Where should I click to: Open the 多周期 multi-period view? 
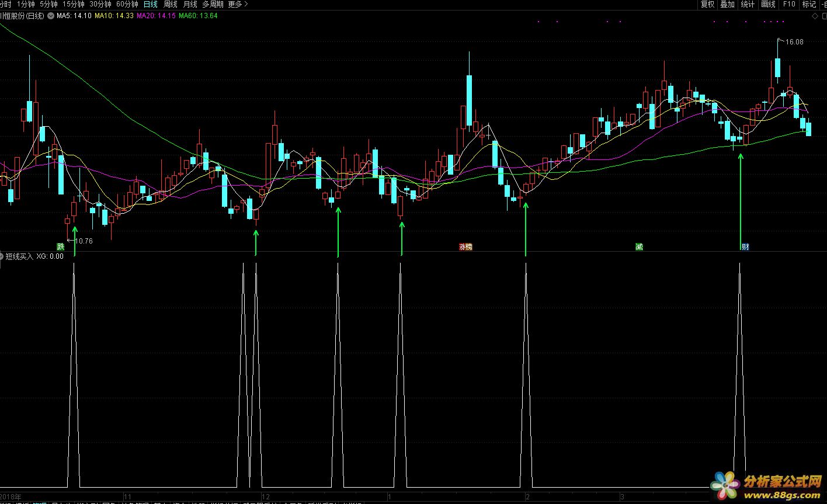point(213,4)
